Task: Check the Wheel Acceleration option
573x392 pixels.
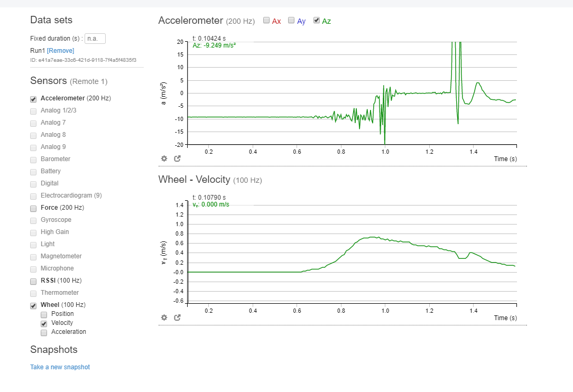Action: (x=44, y=332)
